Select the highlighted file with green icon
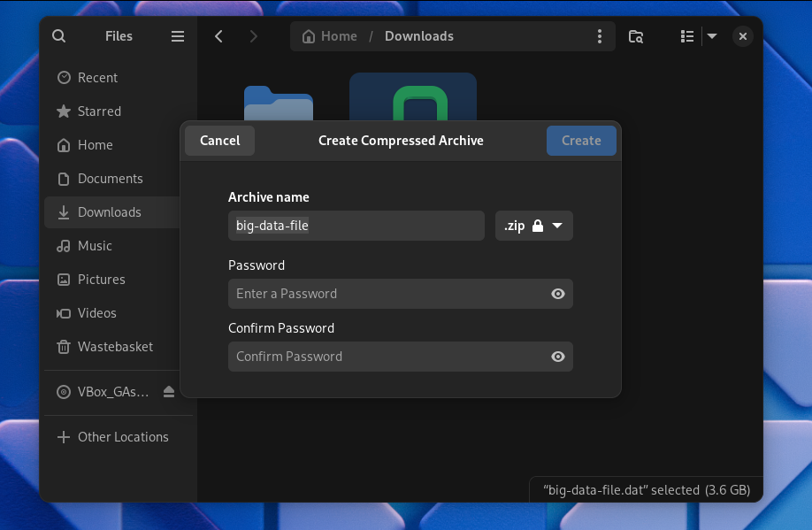Image resolution: width=812 pixels, height=530 pixels. (x=413, y=97)
